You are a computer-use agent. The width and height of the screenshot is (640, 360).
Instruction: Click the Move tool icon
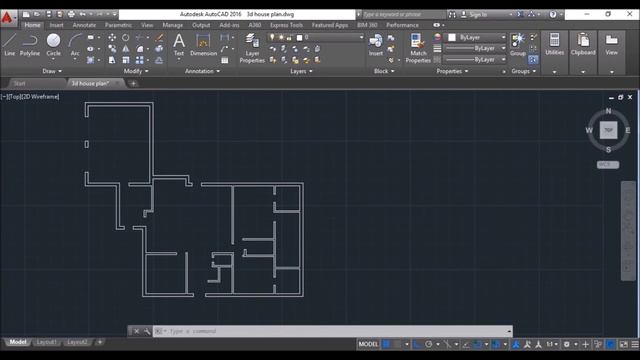pos(112,38)
